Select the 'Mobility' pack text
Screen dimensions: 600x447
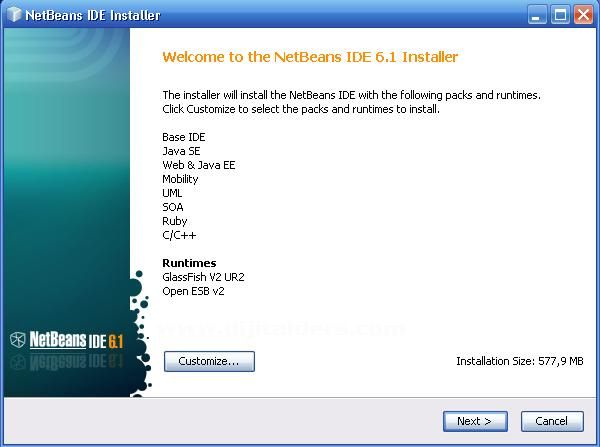click(x=180, y=179)
